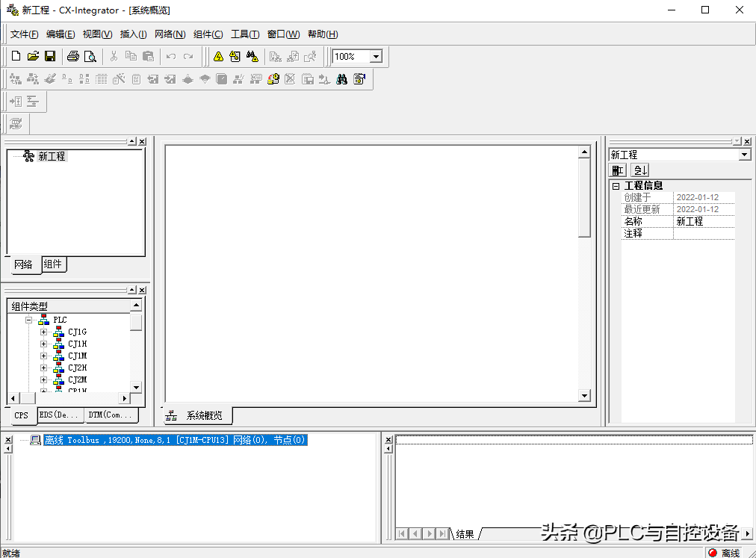Select the 新工程 node in network tree
The image size is (756, 558).
coord(52,157)
